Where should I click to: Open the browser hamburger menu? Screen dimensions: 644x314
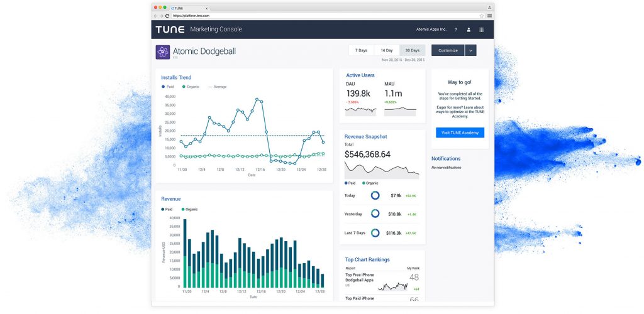[489, 16]
